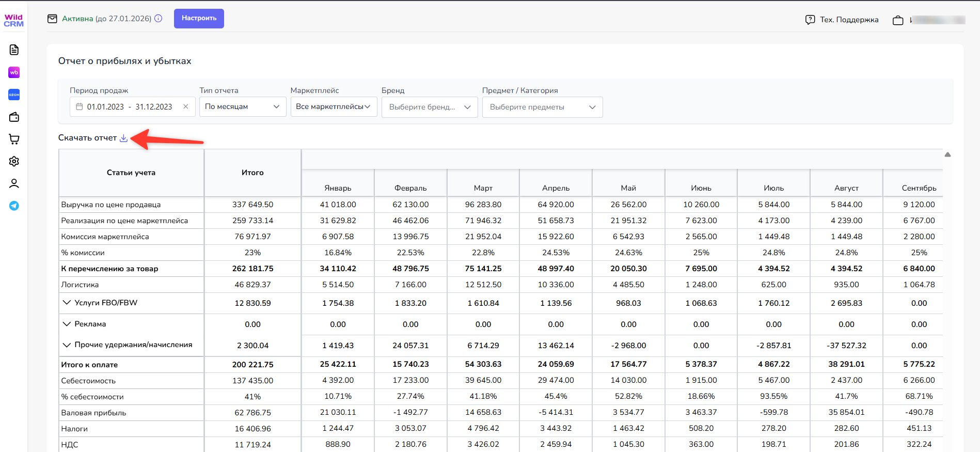Expand the 'Реклама' row
The height and width of the screenshot is (452, 980).
pyautogui.click(x=67, y=324)
